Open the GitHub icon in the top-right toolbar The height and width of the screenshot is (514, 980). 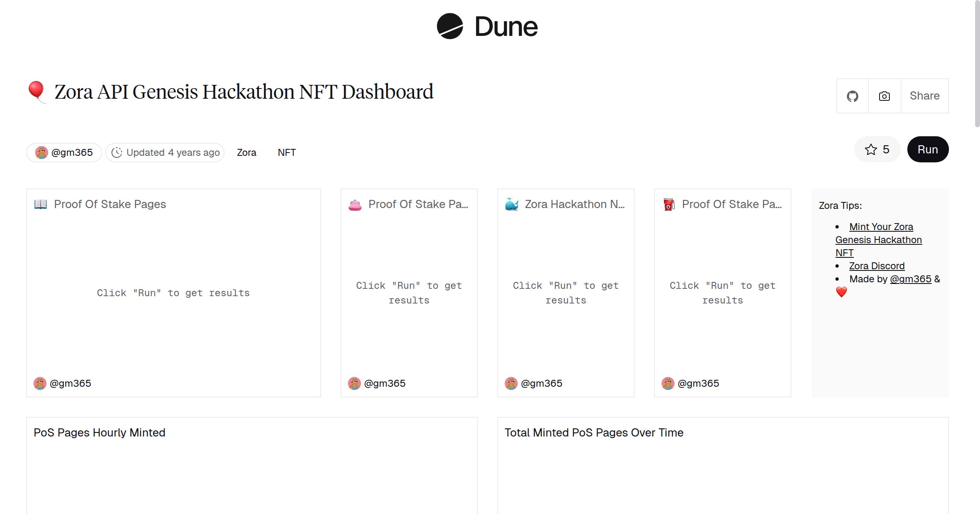click(x=853, y=95)
